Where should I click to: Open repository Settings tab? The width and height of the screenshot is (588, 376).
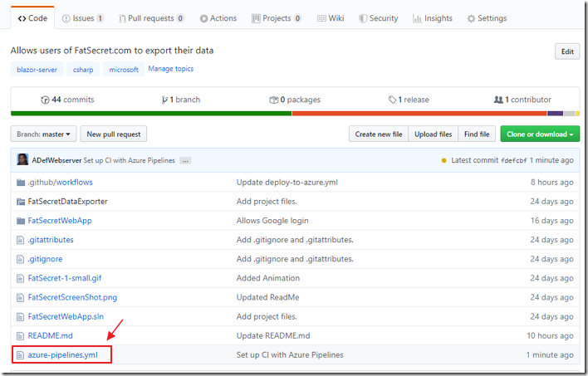(x=487, y=18)
